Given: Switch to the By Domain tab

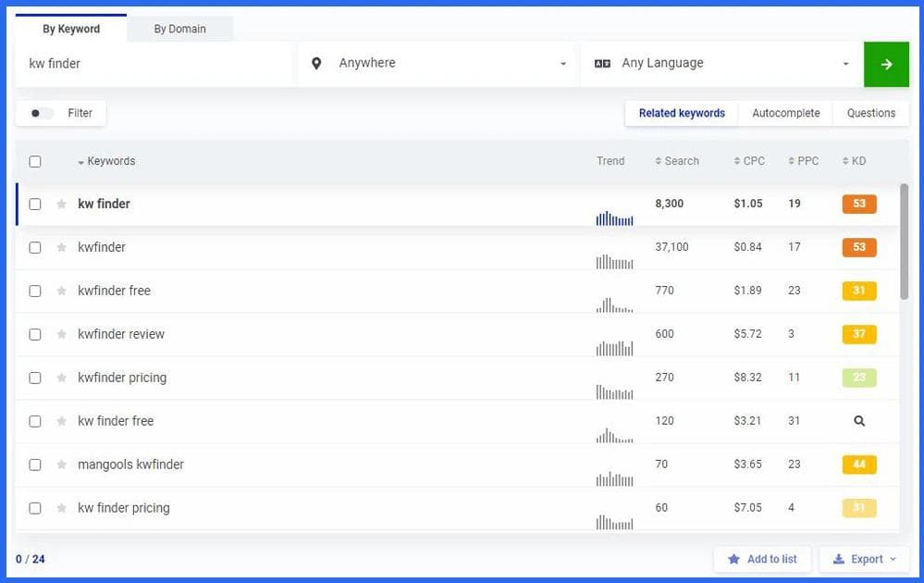Looking at the screenshot, I should point(179,29).
